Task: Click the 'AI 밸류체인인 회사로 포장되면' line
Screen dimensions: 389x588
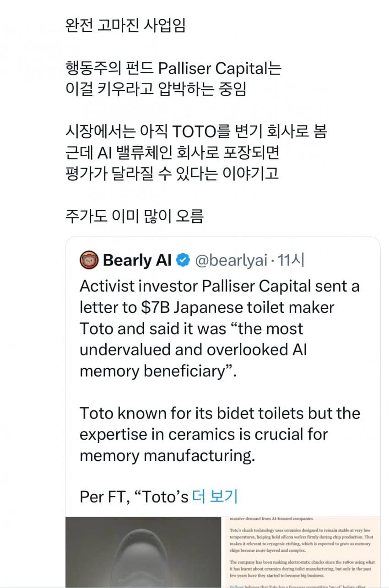Action: (x=172, y=153)
